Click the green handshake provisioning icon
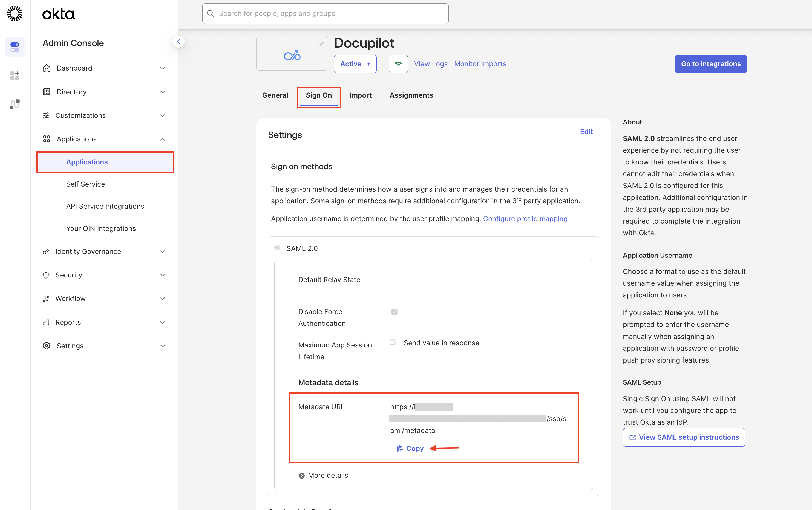Screen dimensions: 812x510 pos(398,64)
